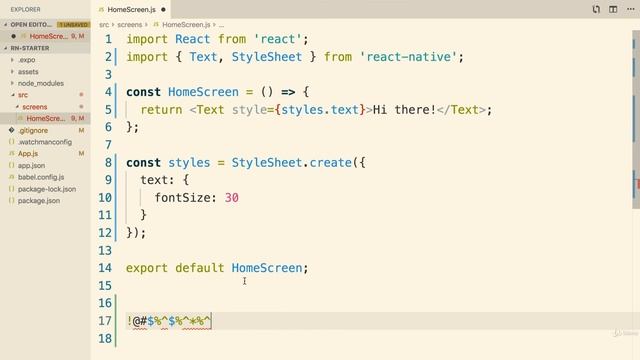Viewport: 640px width, 360px height.
Task: Click the breadcrumb ellipsis segment
Action: tap(221, 25)
